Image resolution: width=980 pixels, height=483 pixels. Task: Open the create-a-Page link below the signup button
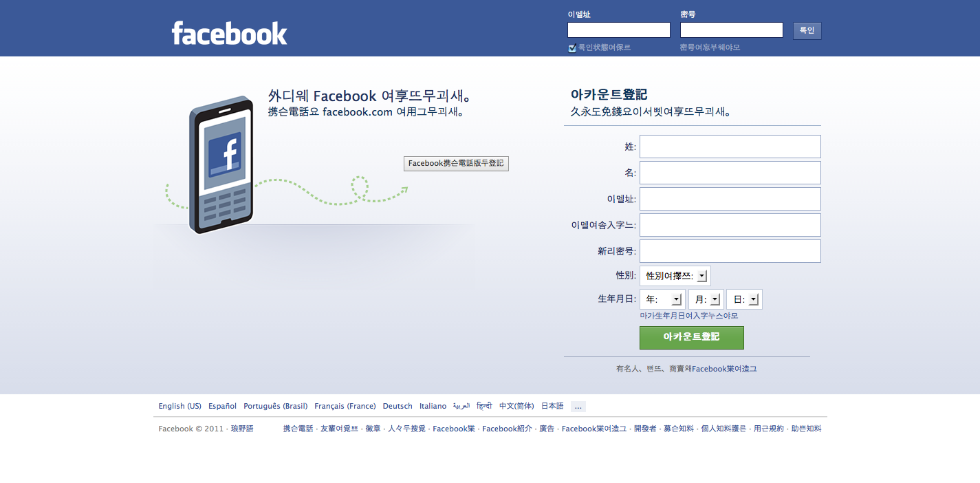click(724, 369)
